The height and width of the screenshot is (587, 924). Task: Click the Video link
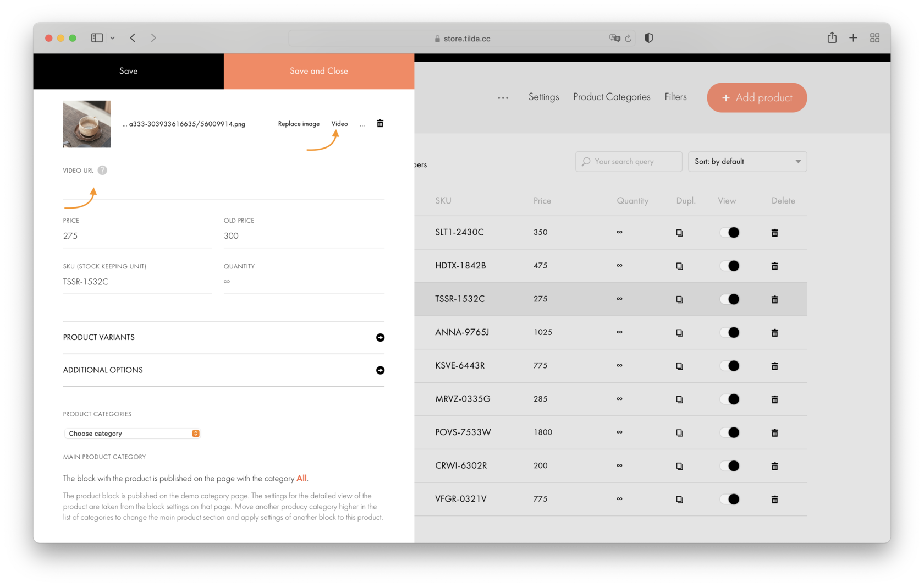(339, 124)
